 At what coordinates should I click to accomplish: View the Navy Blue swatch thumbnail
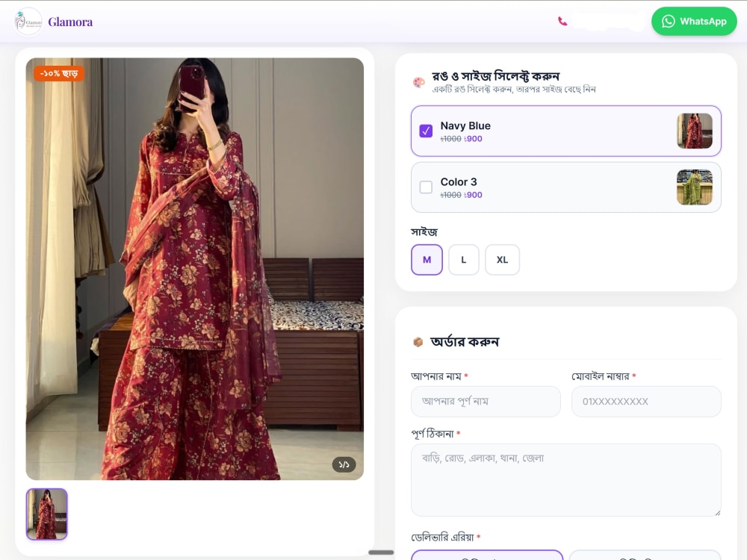point(695,131)
